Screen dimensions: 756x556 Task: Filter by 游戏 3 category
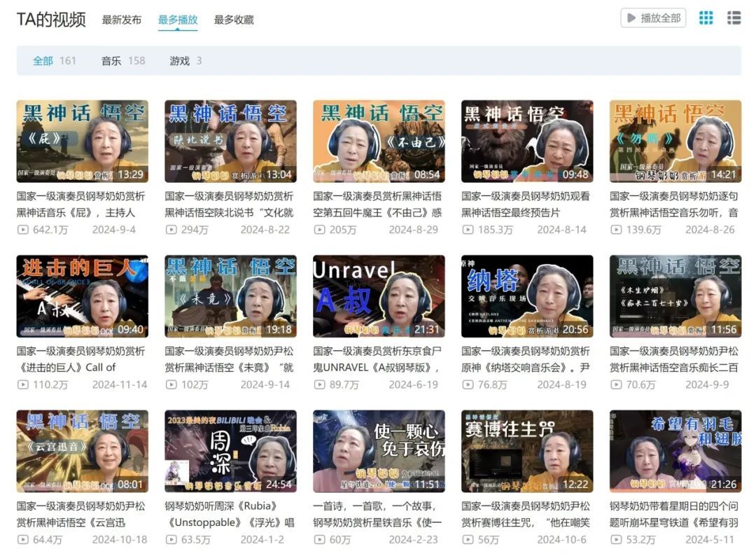pos(185,61)
